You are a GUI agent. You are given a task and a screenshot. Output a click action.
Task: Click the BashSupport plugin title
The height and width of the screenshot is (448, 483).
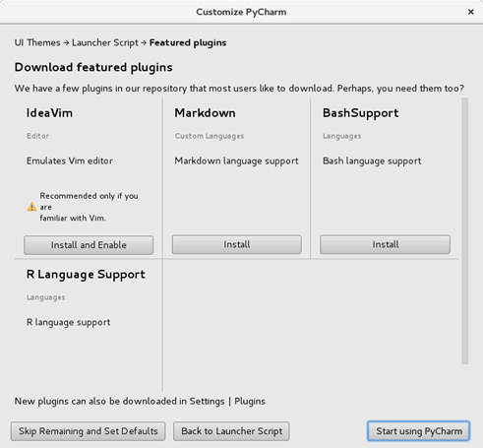[x=361, y=113]
